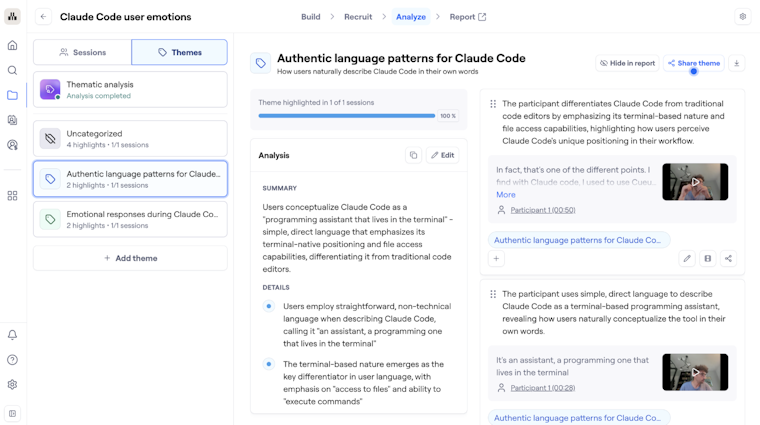Select Emotional responses during Claude Code theme

[x=130, y=219]
